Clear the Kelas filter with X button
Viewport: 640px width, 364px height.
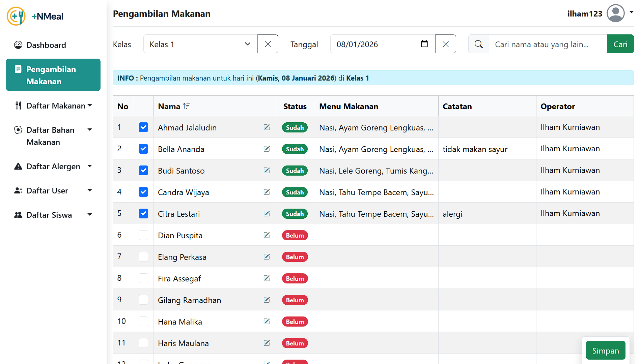[268, 44]
